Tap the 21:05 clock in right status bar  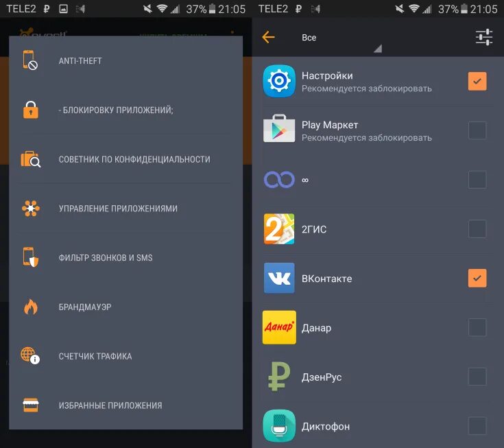point(483,9)
